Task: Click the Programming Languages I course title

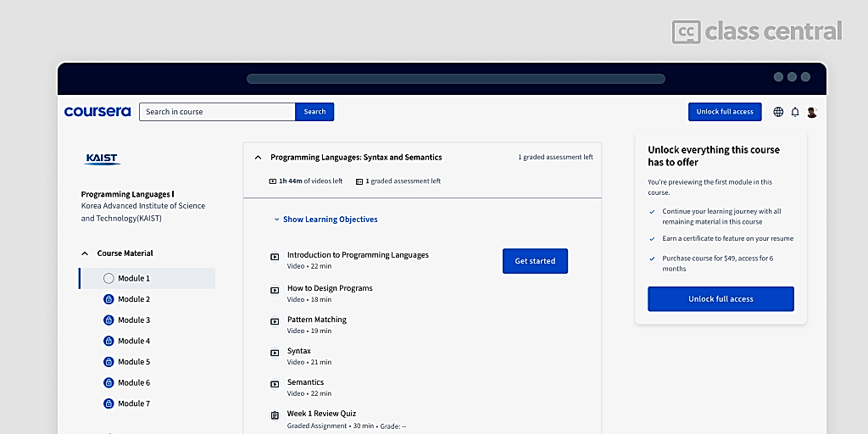Action: coord(127,194)
